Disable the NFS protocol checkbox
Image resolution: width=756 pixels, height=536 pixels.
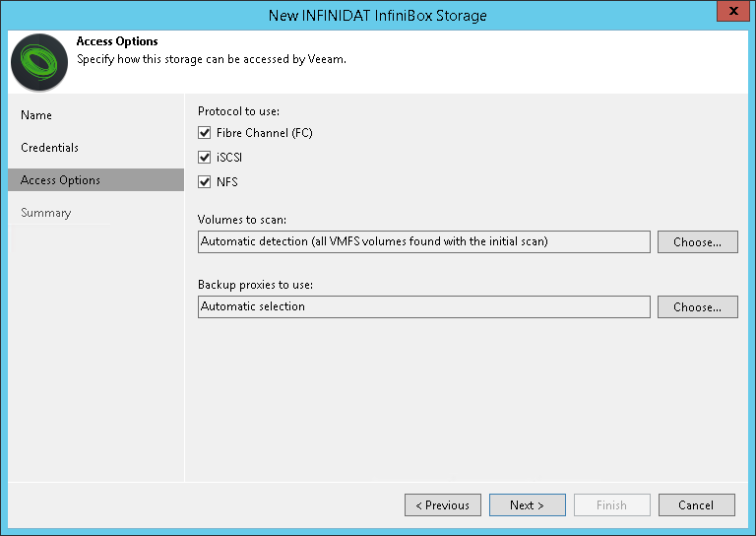coord(205,182)
